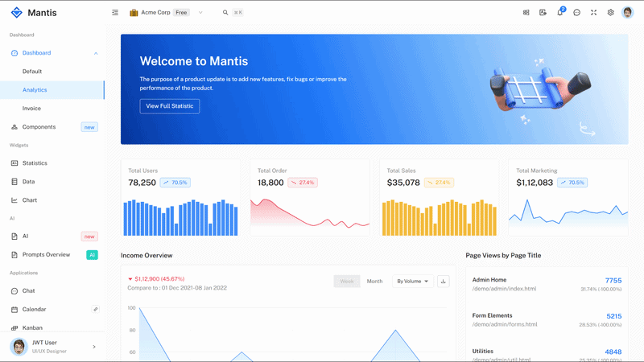Click the AI document icon in sidebar
The image size is (644, 362).
(x=14, y=236)
